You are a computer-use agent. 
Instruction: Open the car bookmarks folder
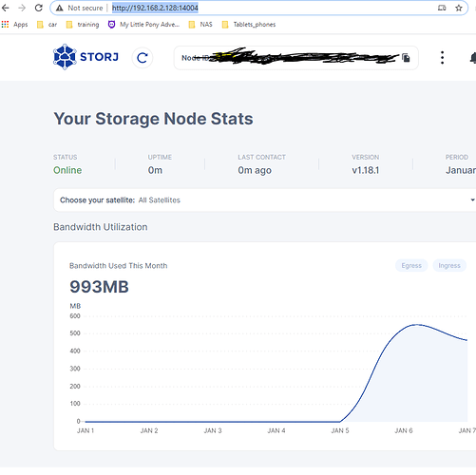pos(47,25)
